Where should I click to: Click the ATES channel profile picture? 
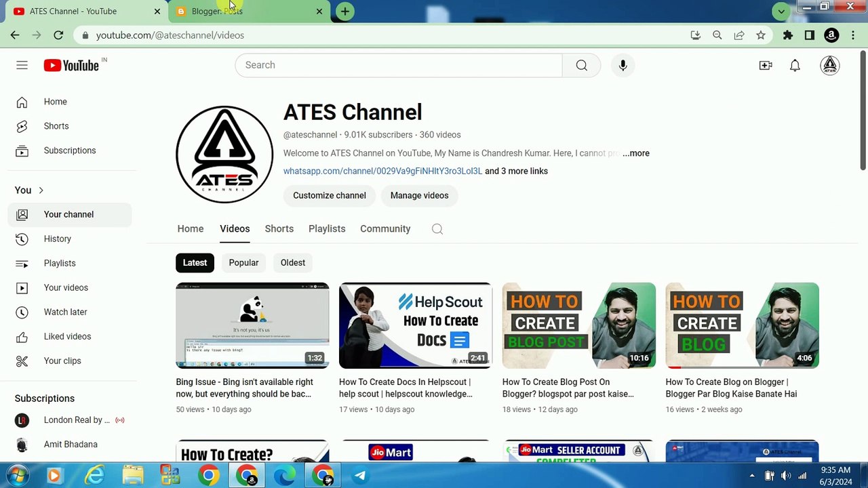point(224,154)
